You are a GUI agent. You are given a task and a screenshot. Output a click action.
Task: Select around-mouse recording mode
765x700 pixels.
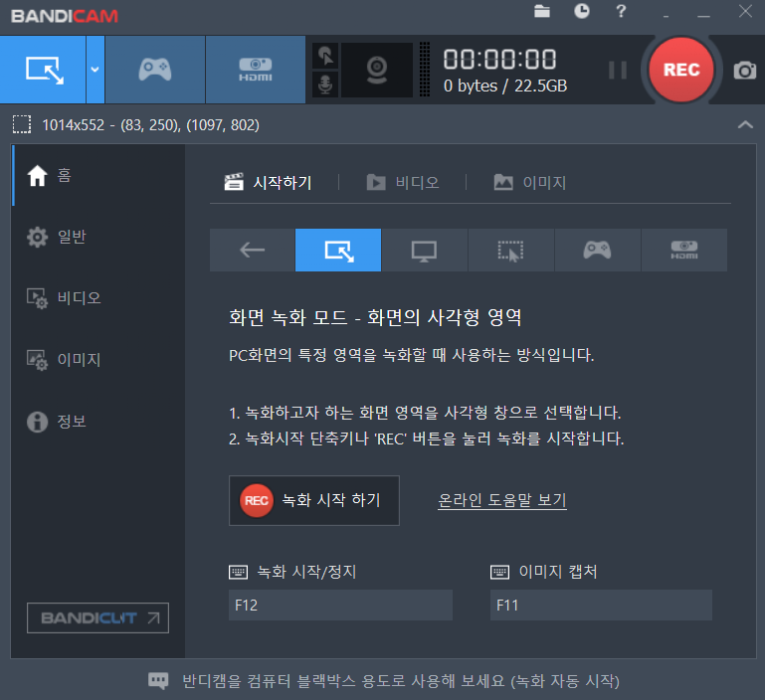pos(510,251)
